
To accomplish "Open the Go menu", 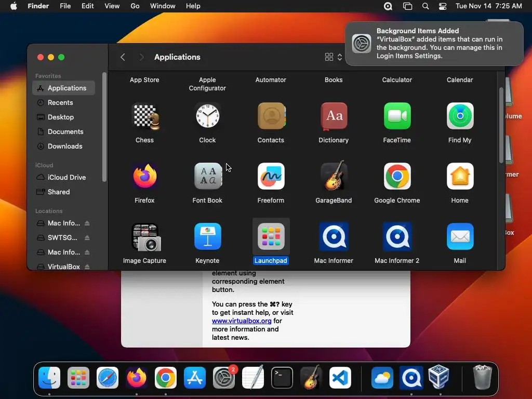I will (135, 6).
